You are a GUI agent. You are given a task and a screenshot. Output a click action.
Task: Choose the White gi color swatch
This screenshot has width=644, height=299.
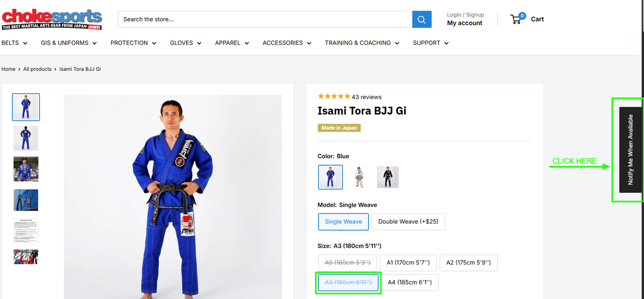pos(359,177)
